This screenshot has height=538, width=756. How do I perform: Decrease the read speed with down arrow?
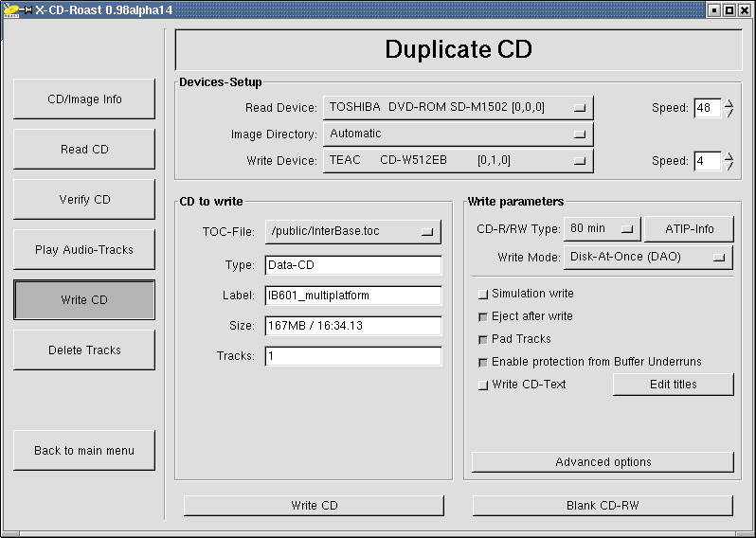[729, 113]
